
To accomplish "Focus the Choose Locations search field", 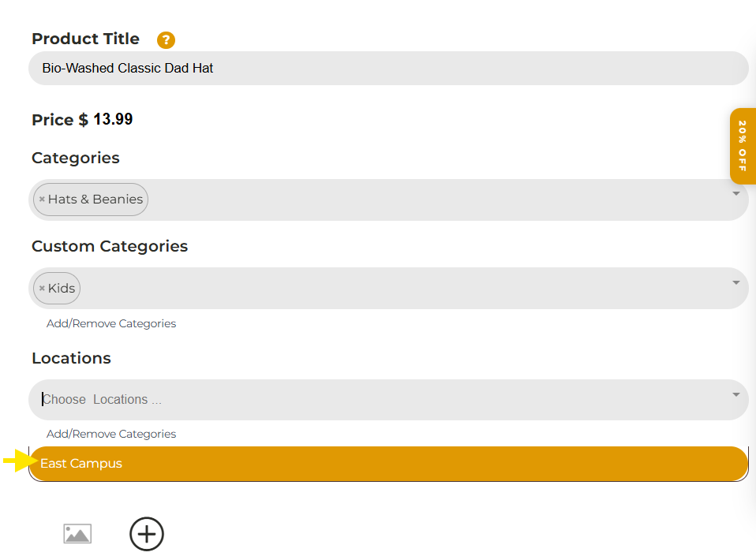I will 381,399.
